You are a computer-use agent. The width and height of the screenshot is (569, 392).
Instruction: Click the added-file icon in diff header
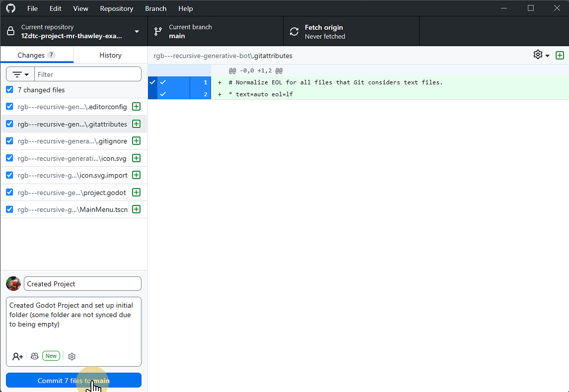560,55
